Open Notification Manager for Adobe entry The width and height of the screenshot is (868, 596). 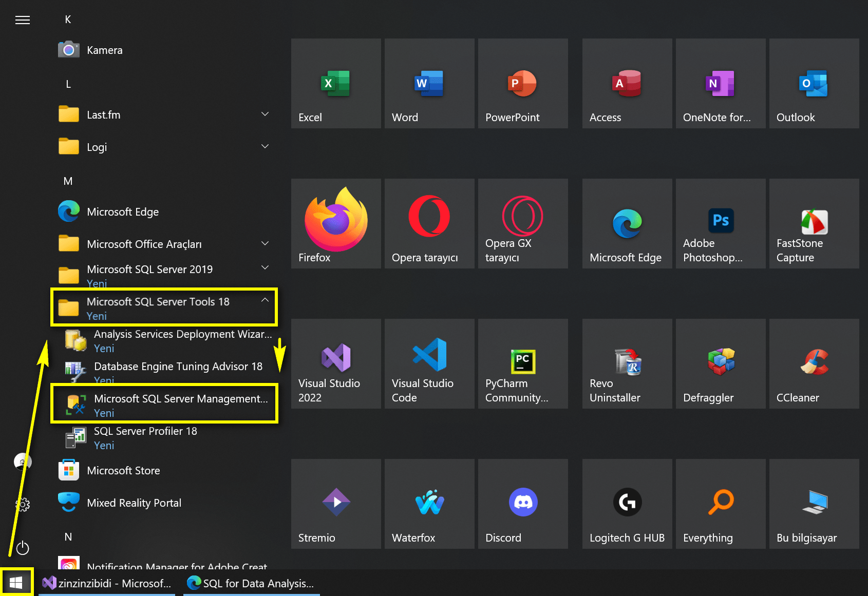click(x=164, y=563)
